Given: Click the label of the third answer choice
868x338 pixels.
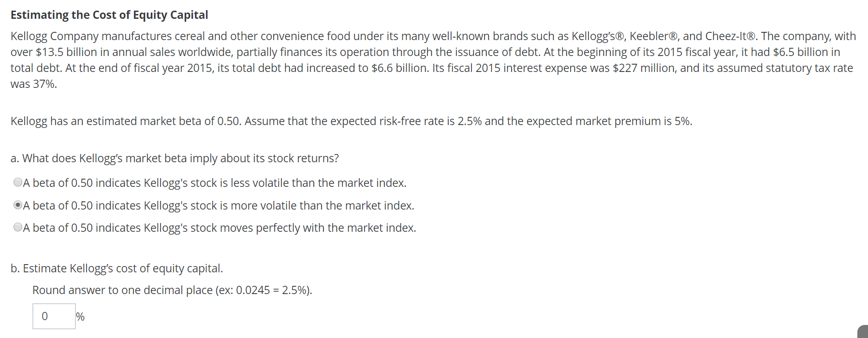Looking at the screenshot, I should (x=220, y=227).
